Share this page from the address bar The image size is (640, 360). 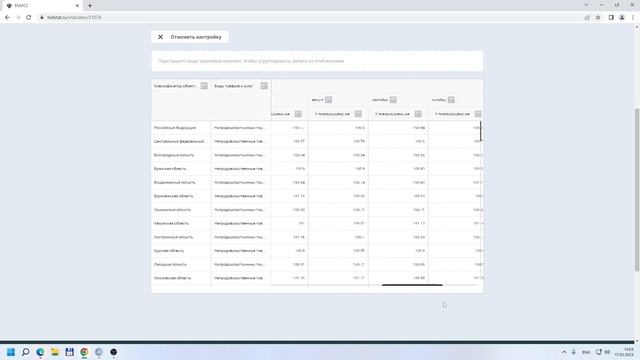coord(587,18)
